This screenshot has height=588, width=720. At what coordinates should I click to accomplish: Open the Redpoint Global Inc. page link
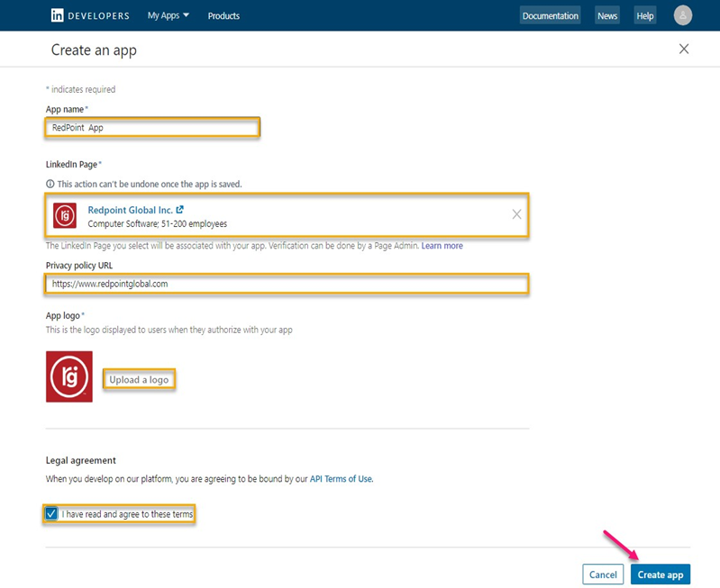tap(130, 210)
